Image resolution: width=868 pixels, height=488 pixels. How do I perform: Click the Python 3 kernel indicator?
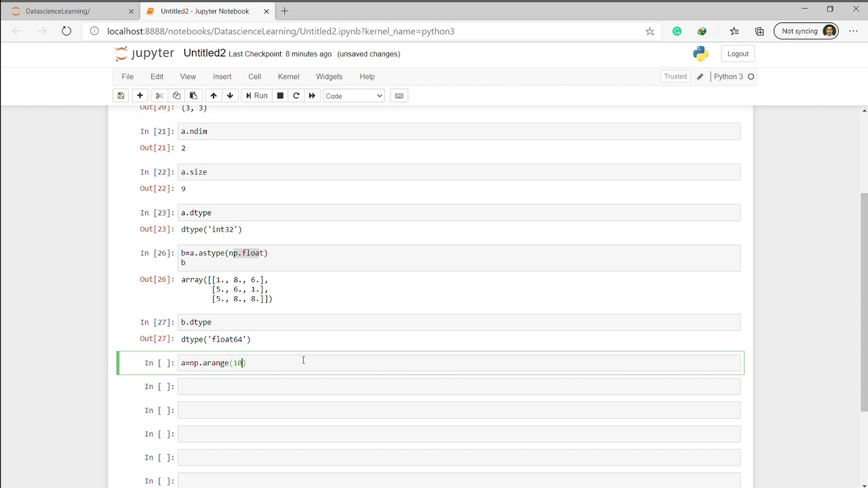pyautogui.click(x=734, y=77)
